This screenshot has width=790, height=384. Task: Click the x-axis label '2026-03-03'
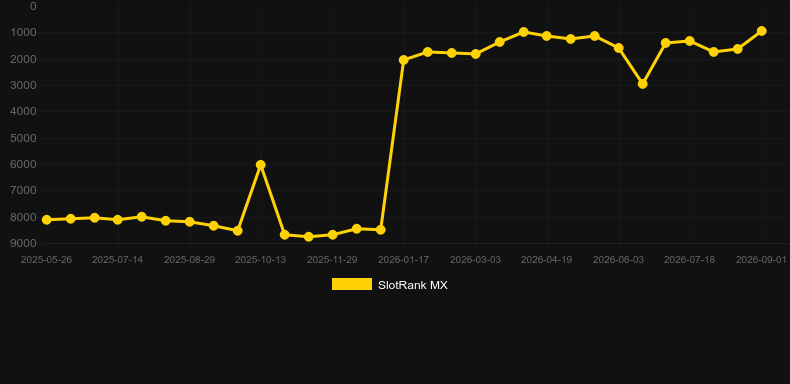(475, 260)
